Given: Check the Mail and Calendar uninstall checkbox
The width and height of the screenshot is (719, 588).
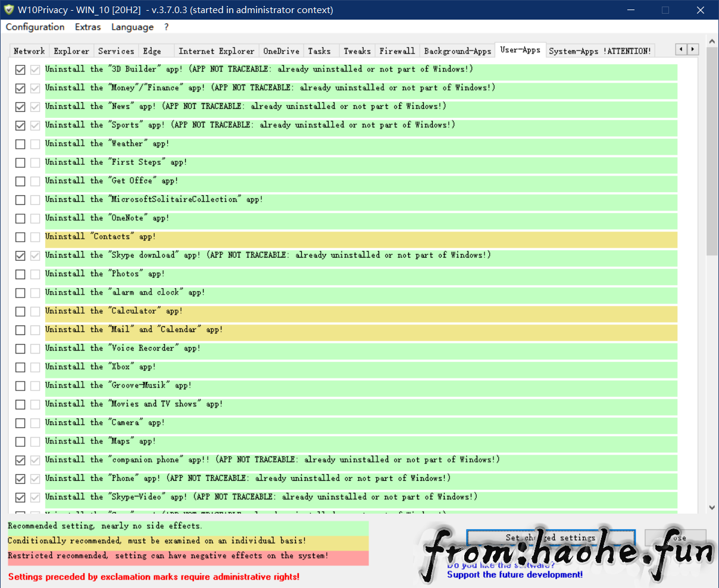Looking at the screenshot, I should [x=20, y=330].
